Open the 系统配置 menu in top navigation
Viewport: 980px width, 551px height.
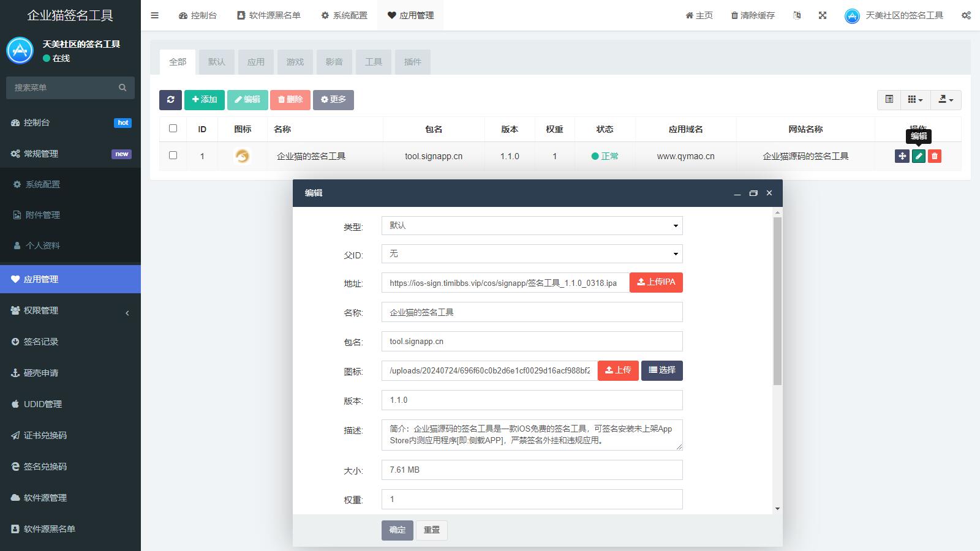pos(344,15)
